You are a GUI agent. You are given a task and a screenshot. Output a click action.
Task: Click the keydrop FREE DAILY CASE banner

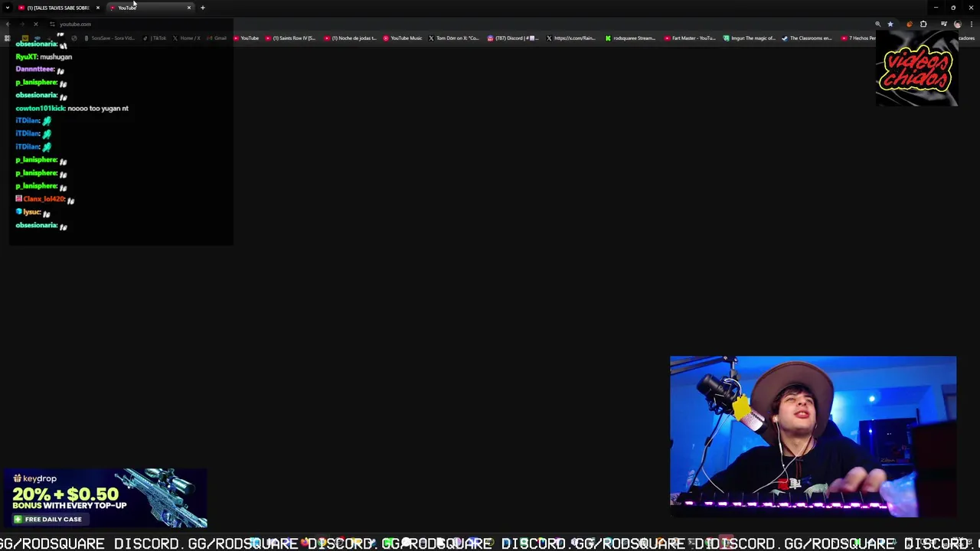coord(105,498)
